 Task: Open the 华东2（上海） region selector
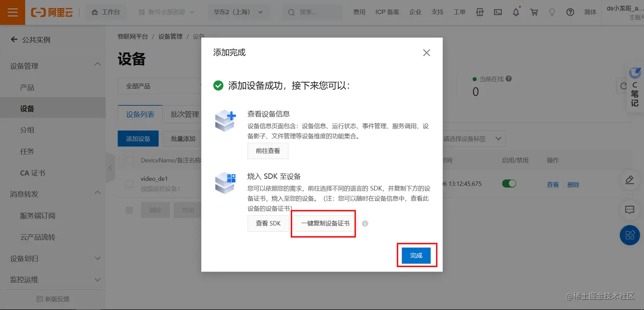238,12
